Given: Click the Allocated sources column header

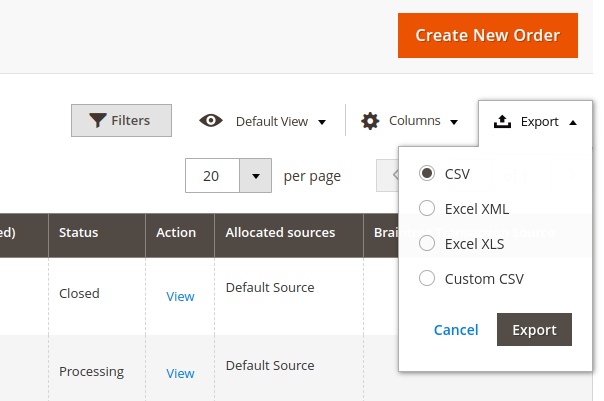Looking at the screenshot, I should coord(280,233).
